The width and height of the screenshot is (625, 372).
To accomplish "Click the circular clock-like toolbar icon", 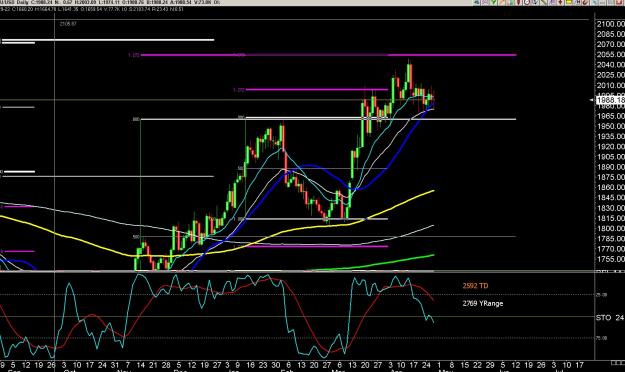I will tap(527, 2).
